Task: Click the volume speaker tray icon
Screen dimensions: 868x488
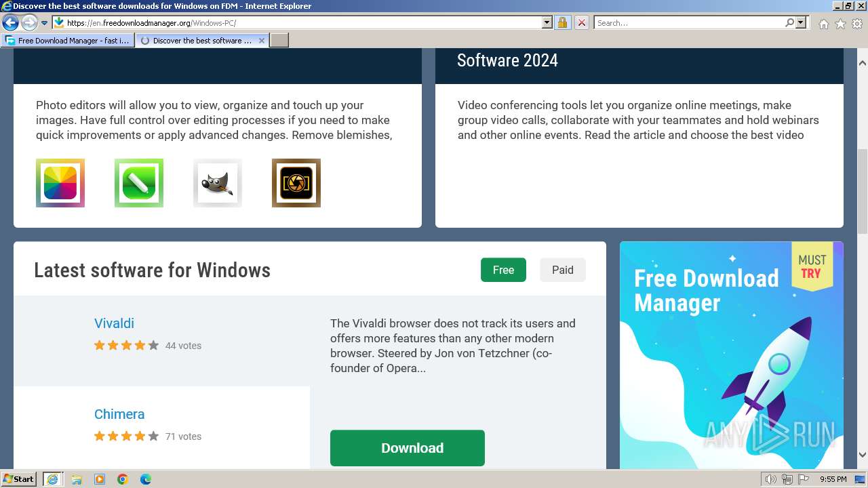Action: 771,479
